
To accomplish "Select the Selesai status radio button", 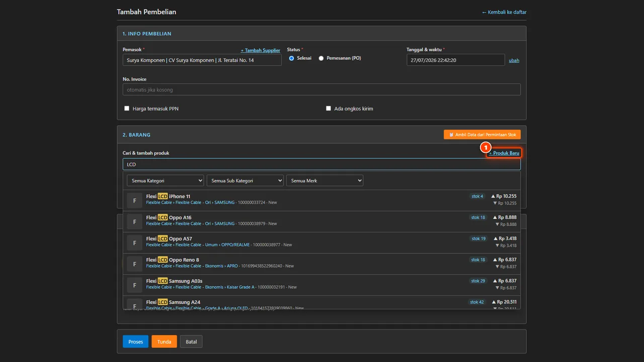I will point(291,58).
